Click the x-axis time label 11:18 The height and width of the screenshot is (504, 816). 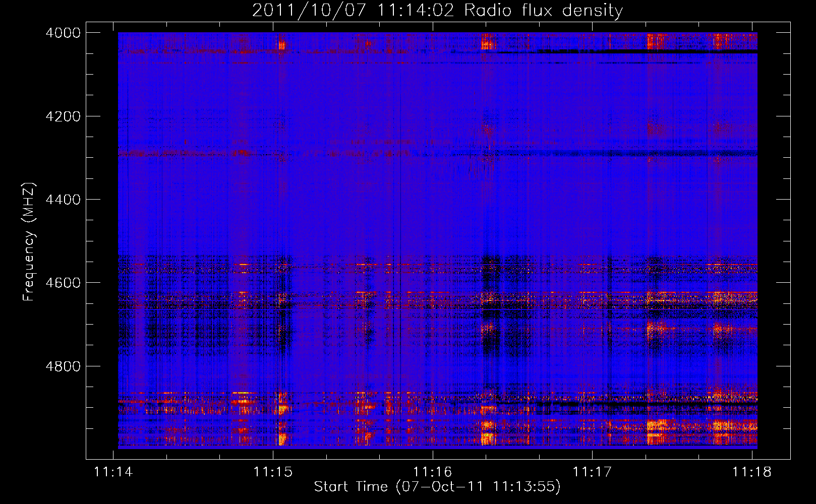(751, 472)
